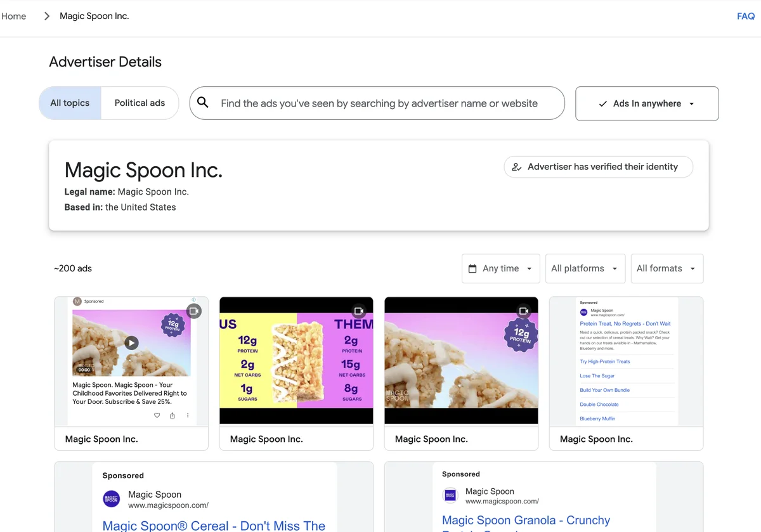Screen dimensions: 761x532
Task: Open the All formats dropdown
Action: pyautogui.click(x=666, y=268)
